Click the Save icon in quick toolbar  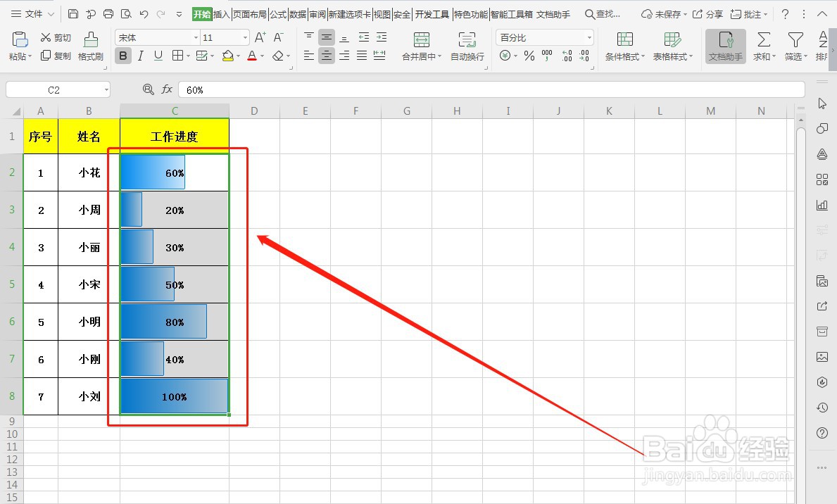coord(73,14)
